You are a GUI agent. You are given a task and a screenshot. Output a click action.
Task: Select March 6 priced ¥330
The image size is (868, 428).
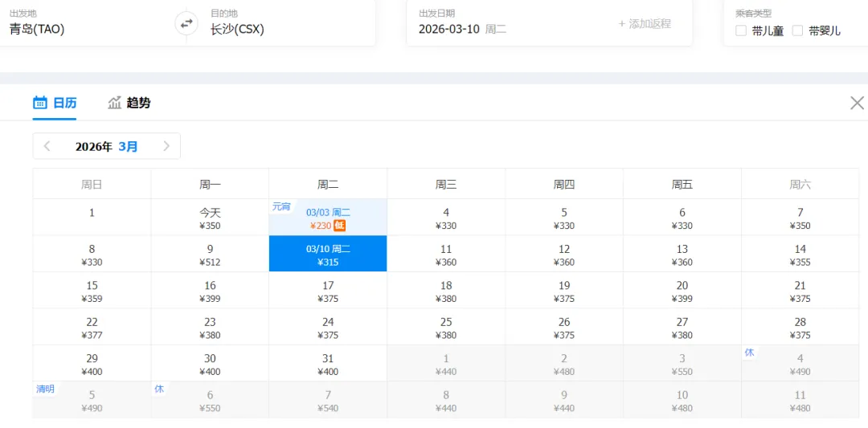point(682,218)
